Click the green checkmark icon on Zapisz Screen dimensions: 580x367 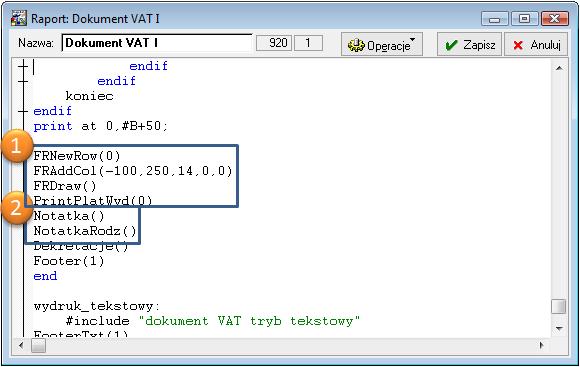[451, 45]
